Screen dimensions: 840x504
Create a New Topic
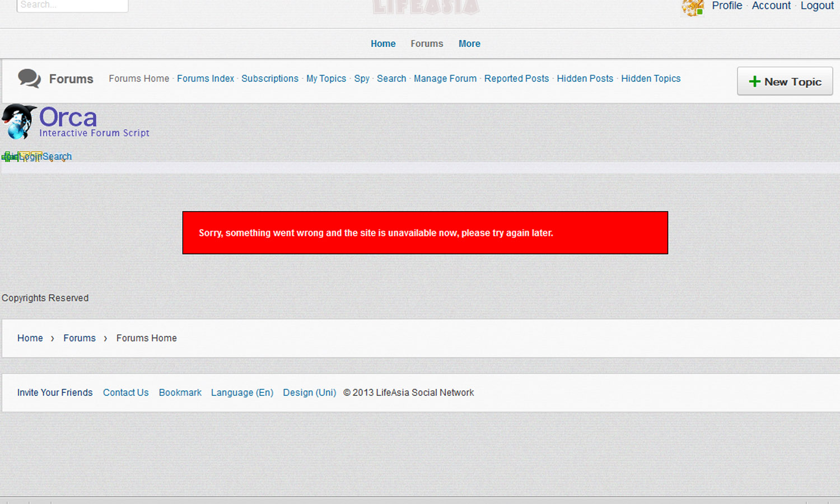pyautogui.click(x=785, y=82)
